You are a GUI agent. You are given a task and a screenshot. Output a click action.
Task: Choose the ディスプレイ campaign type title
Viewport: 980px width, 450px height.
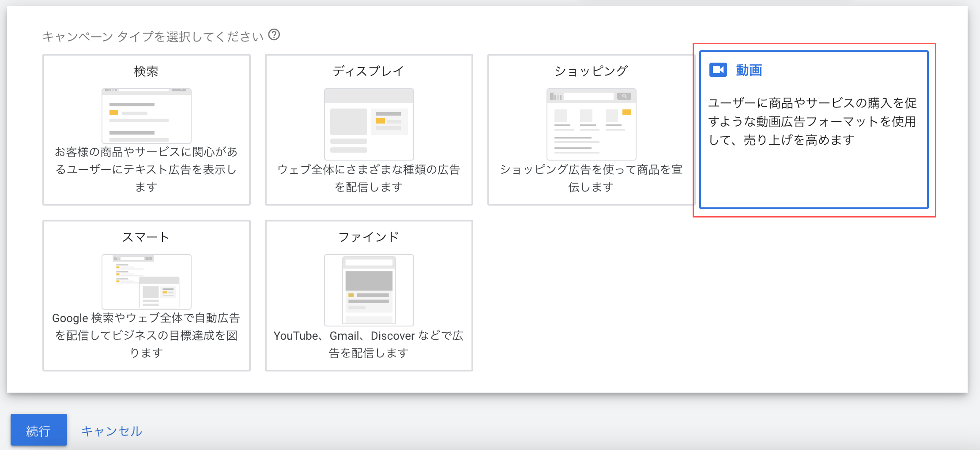(369, 71)
